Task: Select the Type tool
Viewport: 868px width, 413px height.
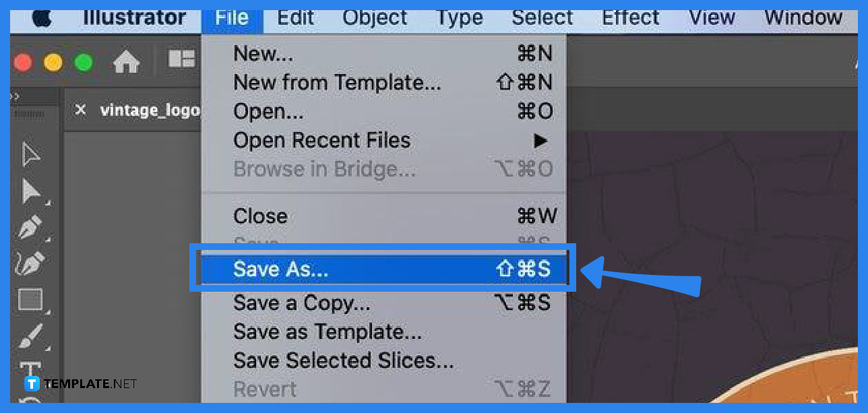Action: point(30,367)
